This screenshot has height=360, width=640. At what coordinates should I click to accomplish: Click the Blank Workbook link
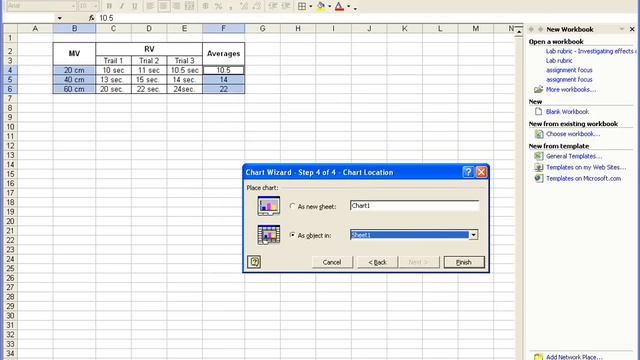pos(567,111)
